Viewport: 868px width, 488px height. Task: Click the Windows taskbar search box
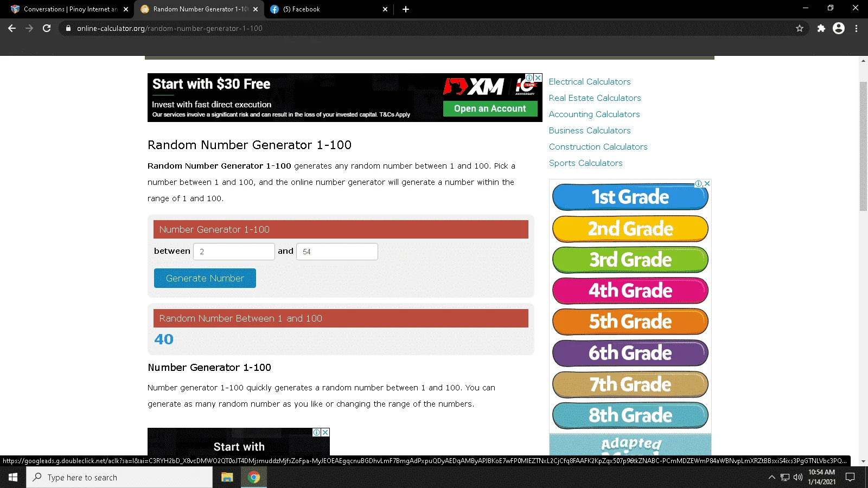(x=119, y=477)
